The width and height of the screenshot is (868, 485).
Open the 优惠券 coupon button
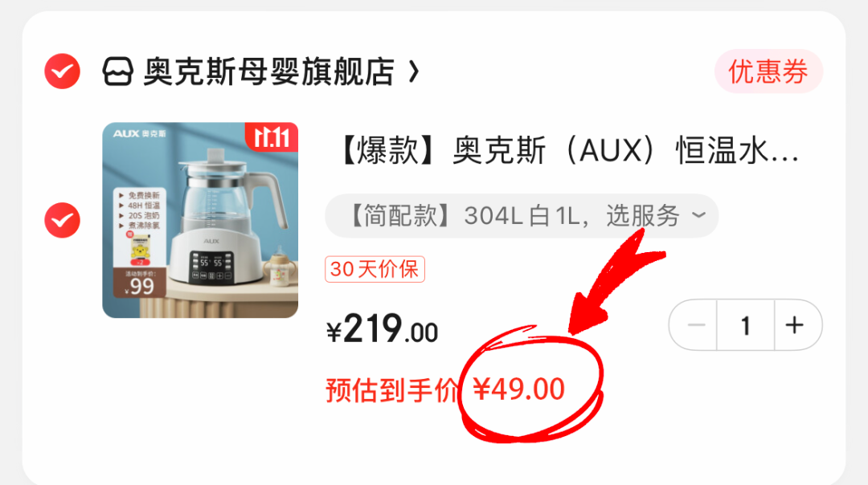768,71
